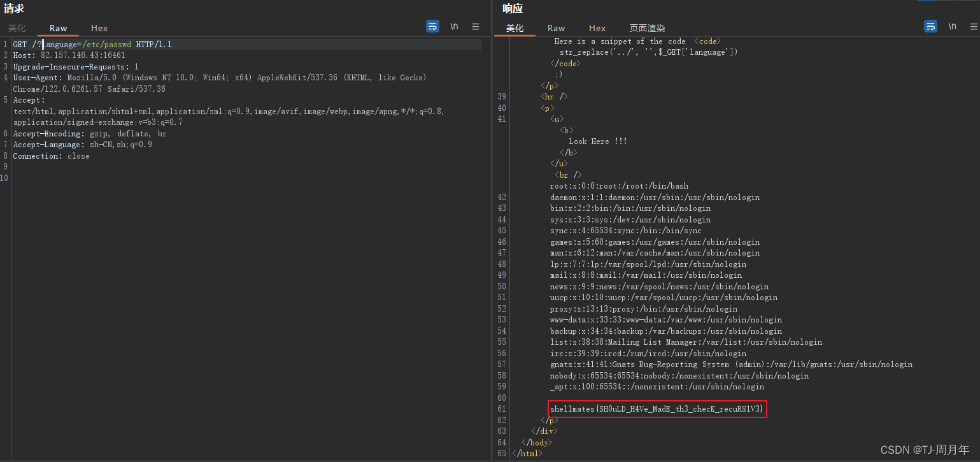Click the uucp:x:10:10 passwd entry
Screen dimensions: 980x462
click(664, 298)
